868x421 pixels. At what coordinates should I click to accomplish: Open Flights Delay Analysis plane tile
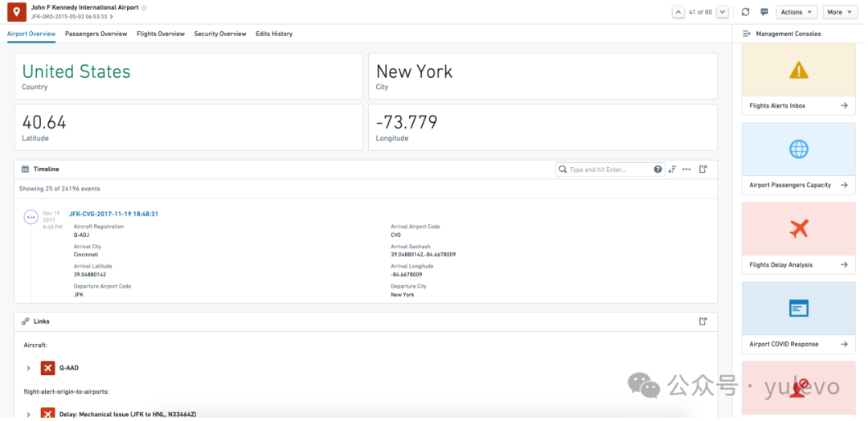click(798, 228)
